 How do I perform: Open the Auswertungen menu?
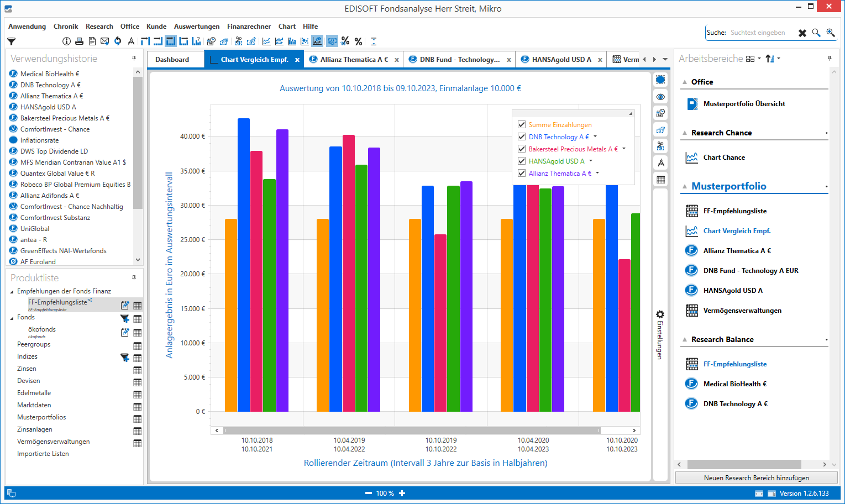coord(196,27)
